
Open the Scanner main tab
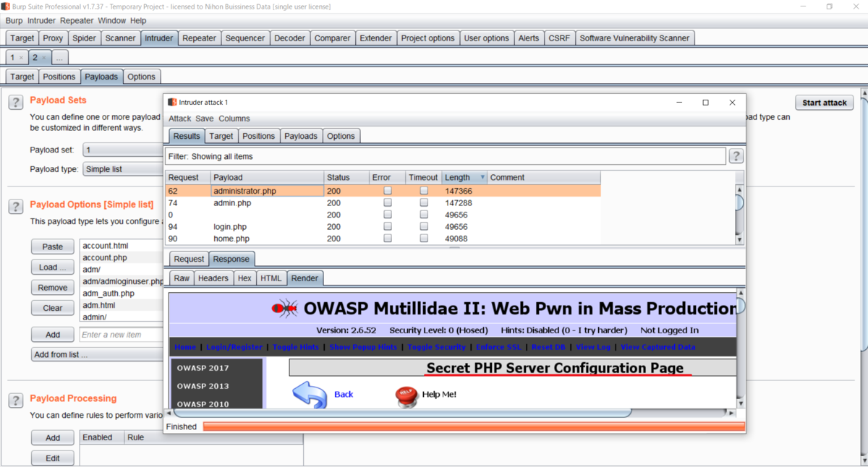[120, 38]
